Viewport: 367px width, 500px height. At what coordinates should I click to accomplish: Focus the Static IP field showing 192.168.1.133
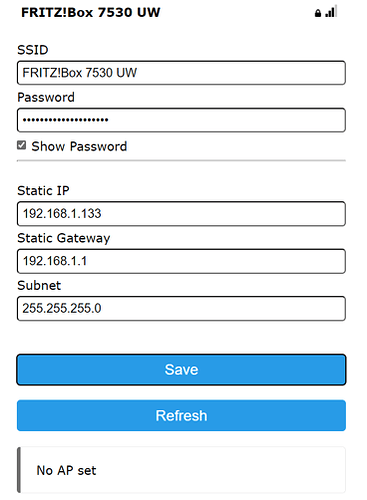point(181,214)
